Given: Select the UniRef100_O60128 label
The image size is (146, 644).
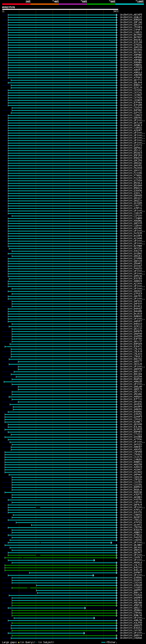Looking at the screenshot, I should point(131,364).
